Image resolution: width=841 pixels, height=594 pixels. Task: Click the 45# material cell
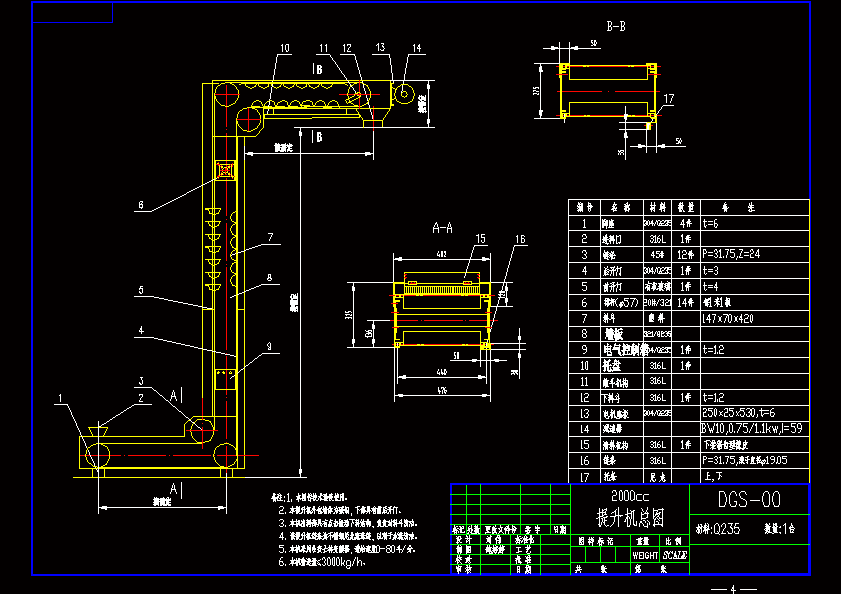pyautogui.click(x=658, y=254)
